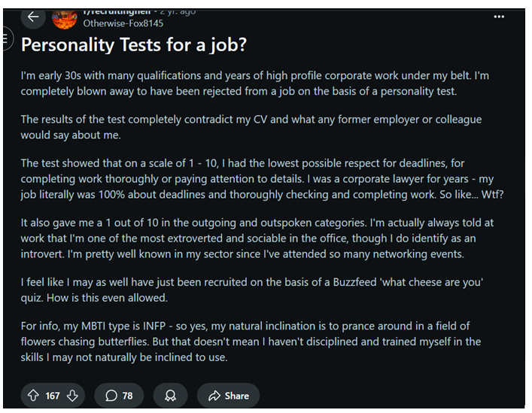The width and height of the screenshot is (532, 413).
Task: Give an award using the award icon
Action: 170,396
